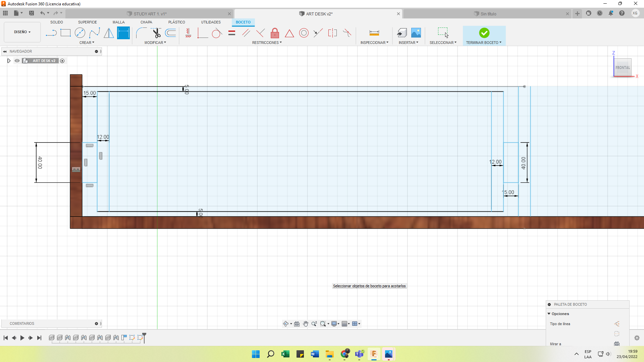This screenshot has height=362, width=644.
Task: Jump to timeline beginning
Action: (6, 338)
